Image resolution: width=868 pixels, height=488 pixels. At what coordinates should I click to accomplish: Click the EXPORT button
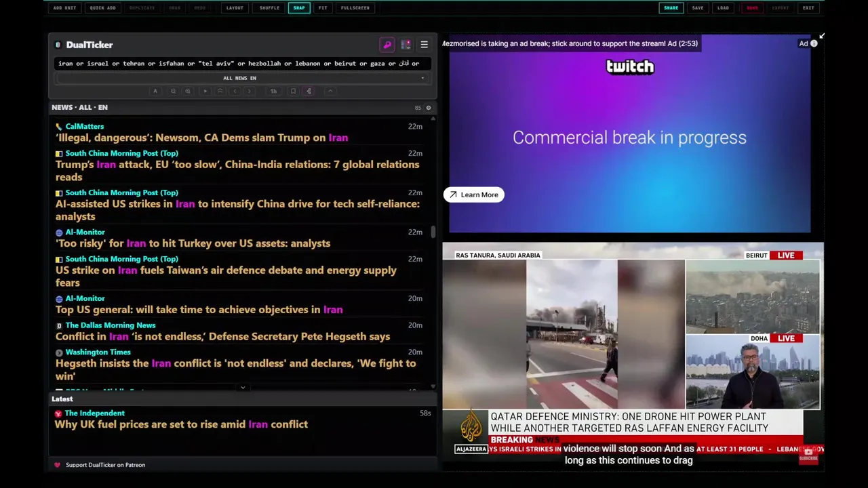pos(781,8)
